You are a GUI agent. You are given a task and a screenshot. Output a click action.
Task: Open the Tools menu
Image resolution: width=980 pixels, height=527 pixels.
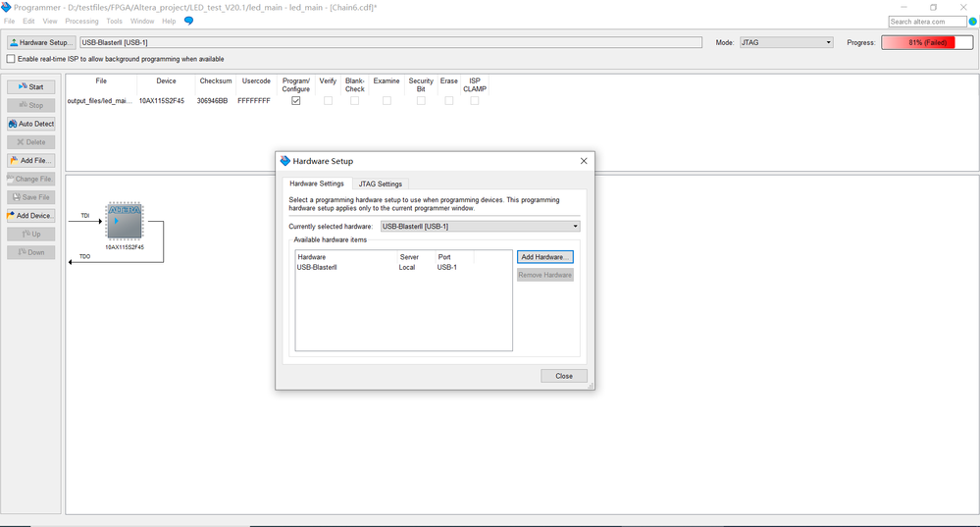115,22
